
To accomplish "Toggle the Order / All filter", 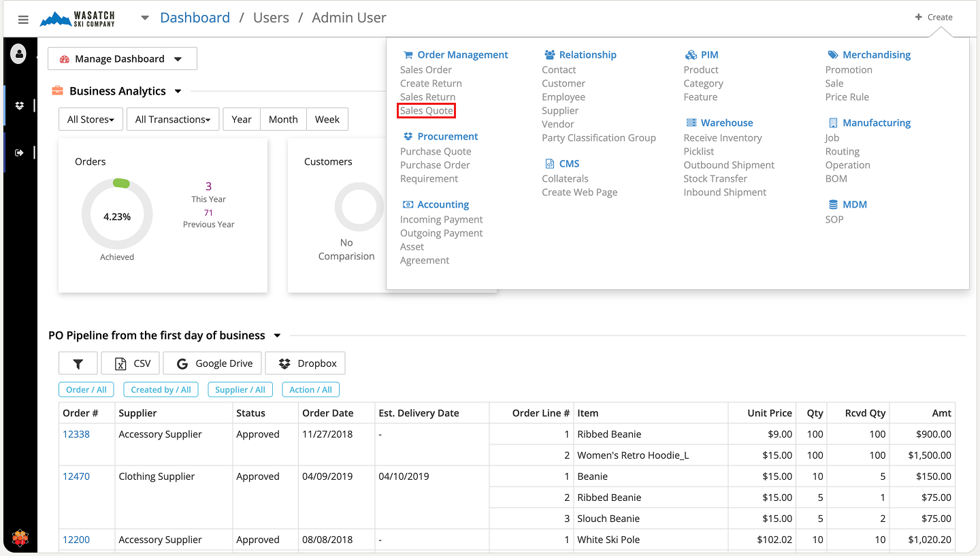I will (86, 390).
